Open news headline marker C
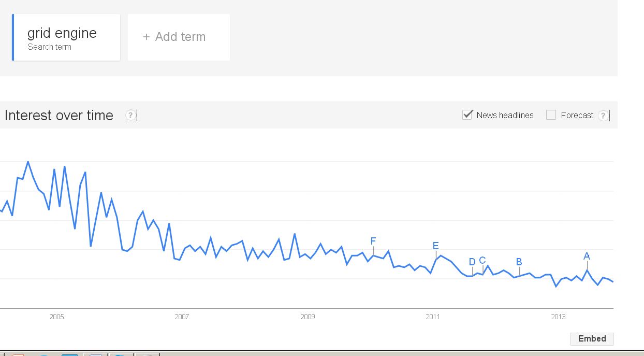 [x=482, y=260]
